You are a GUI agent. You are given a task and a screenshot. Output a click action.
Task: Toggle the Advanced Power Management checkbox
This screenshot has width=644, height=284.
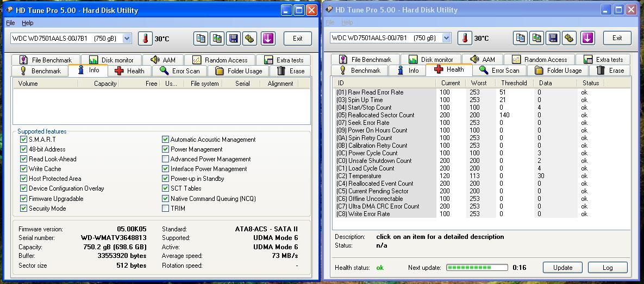[x=165, y=159]
